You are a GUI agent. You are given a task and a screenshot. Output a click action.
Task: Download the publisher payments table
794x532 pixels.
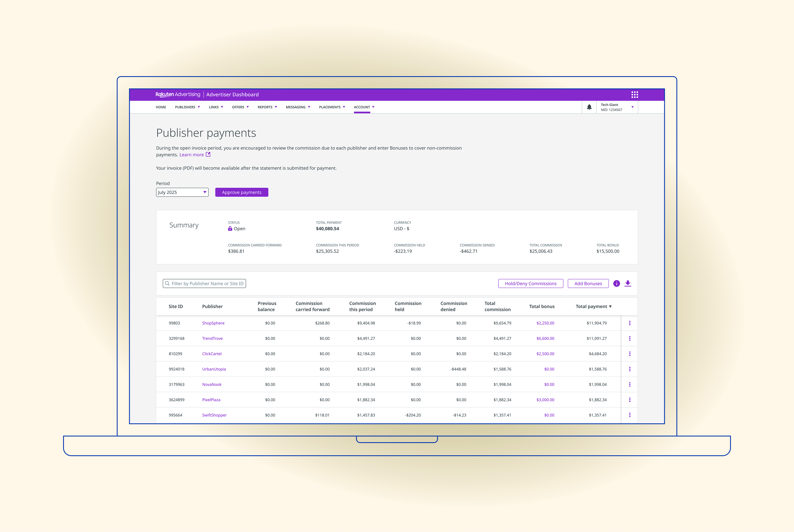coord(628,283)
